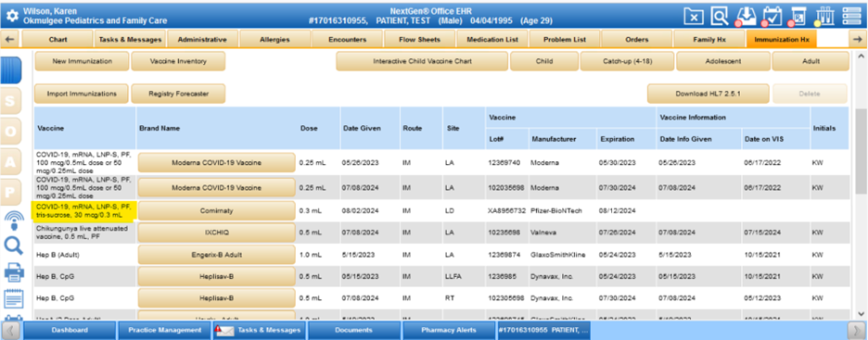Viewport: 868px width, 340px height.
Task: Open the Rx prescription bottle icon
Action: (798, 16)
